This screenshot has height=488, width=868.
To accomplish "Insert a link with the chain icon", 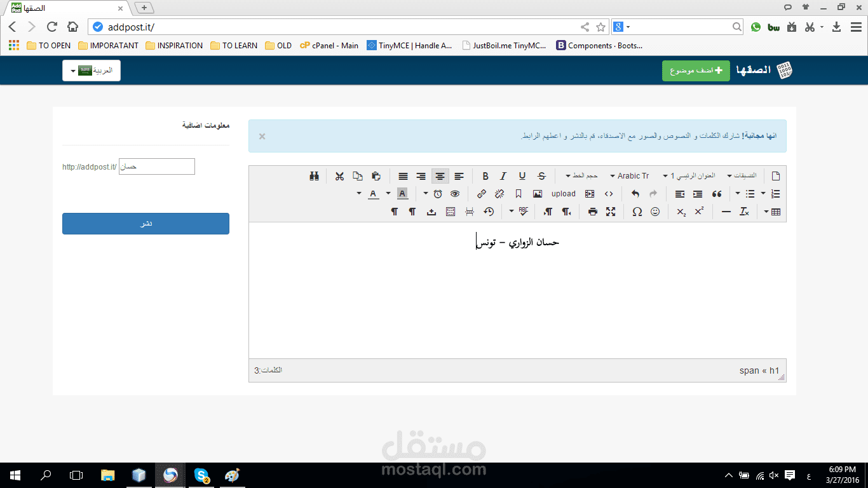I will click(482, 194).
